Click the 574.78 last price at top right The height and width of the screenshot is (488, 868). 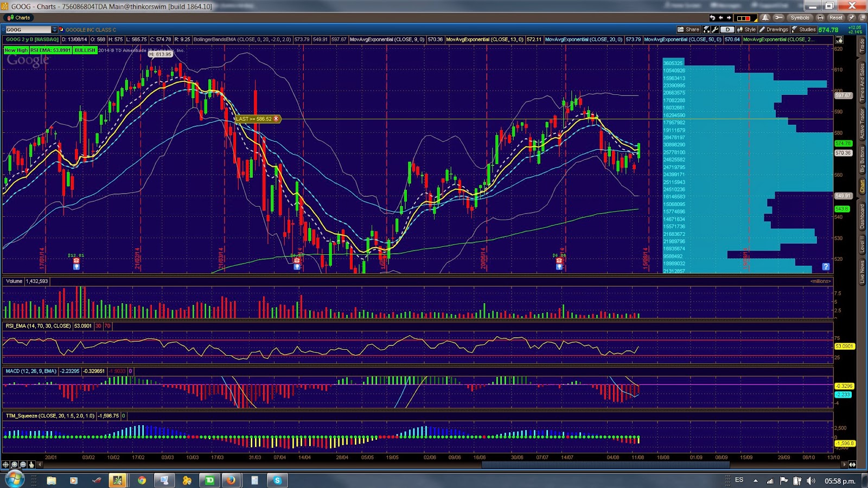pos(828,30)
